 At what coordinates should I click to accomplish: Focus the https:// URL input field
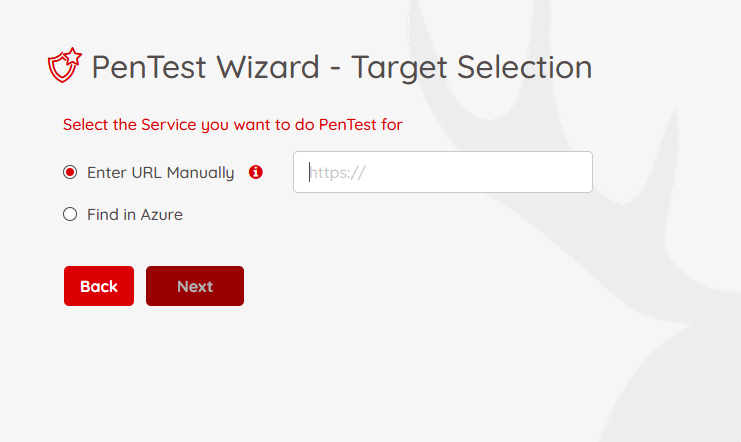443,172
